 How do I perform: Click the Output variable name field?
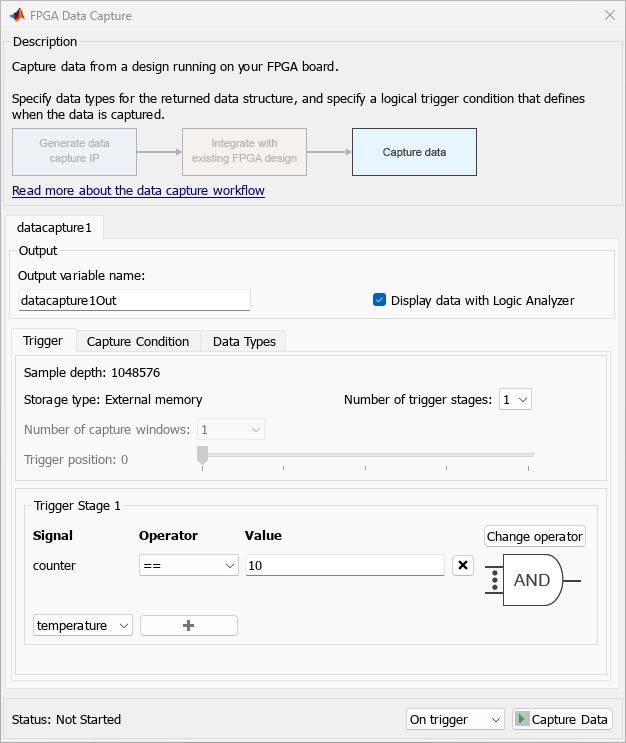pyautogui.click(x=134, y=300)
